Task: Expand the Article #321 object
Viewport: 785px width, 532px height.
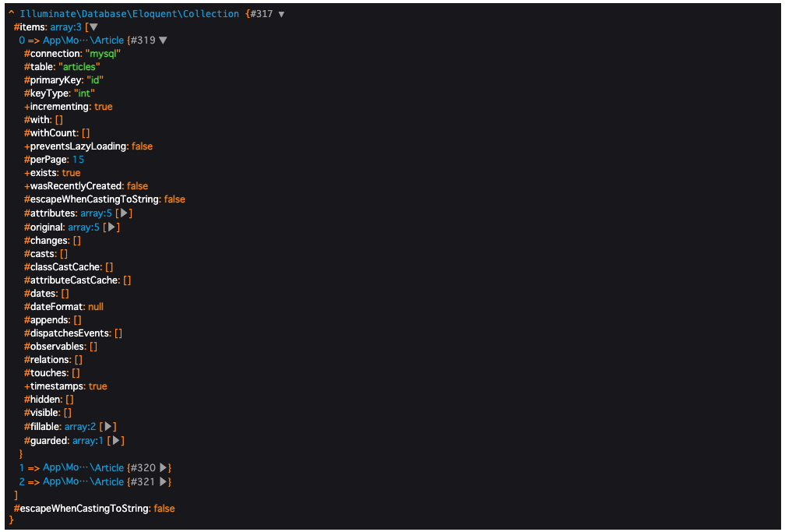Action: [164, 481]
